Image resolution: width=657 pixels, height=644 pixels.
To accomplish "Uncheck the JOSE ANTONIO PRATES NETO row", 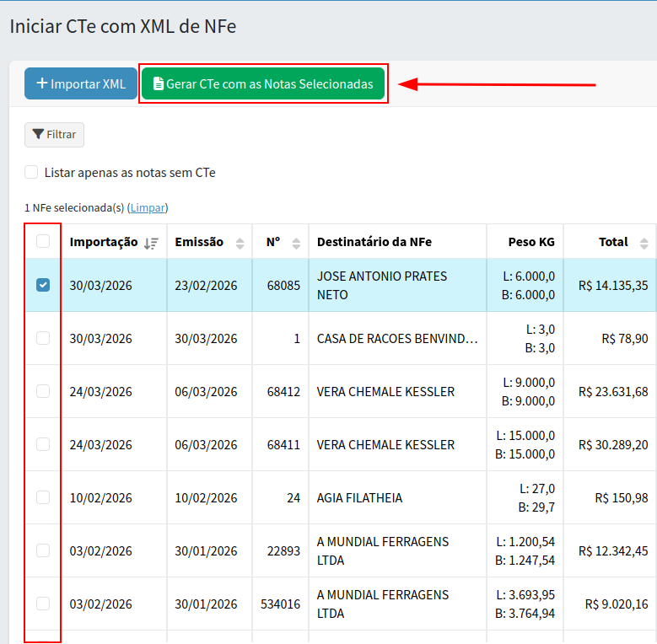I will point(43,285).
